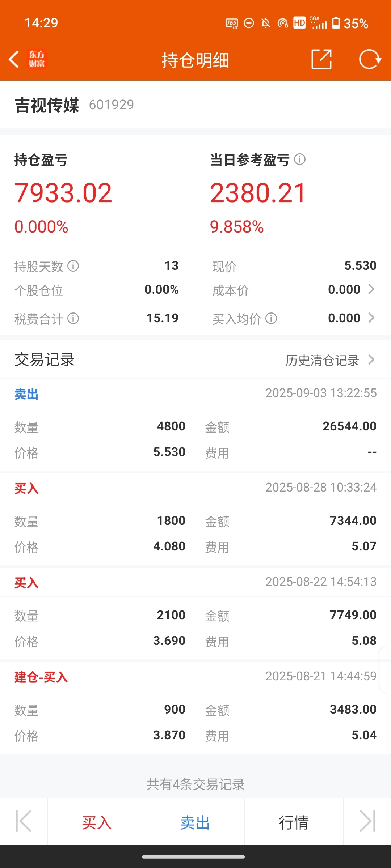This screenshot has width=391, height=868.
Task: Open the 卖出 record dated 2025-09-03
Action: click(x=195, y=425)
